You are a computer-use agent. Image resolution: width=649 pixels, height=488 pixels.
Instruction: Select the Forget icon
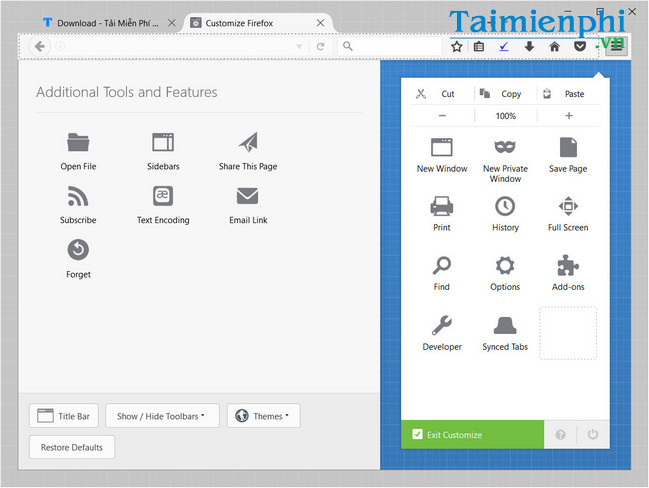78,250
